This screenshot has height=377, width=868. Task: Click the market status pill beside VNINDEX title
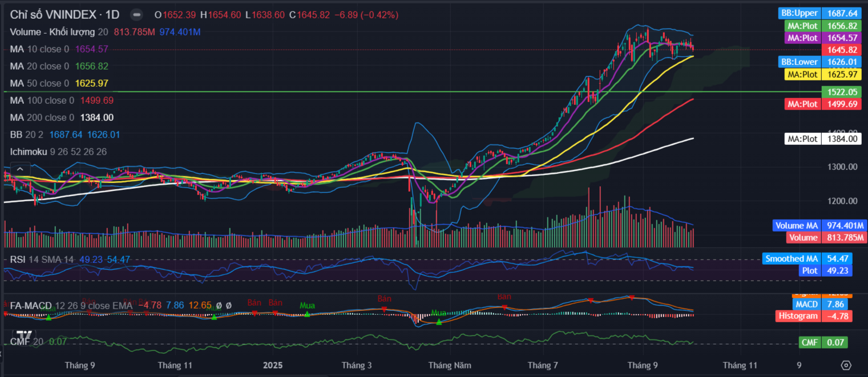tap(136, 15)
